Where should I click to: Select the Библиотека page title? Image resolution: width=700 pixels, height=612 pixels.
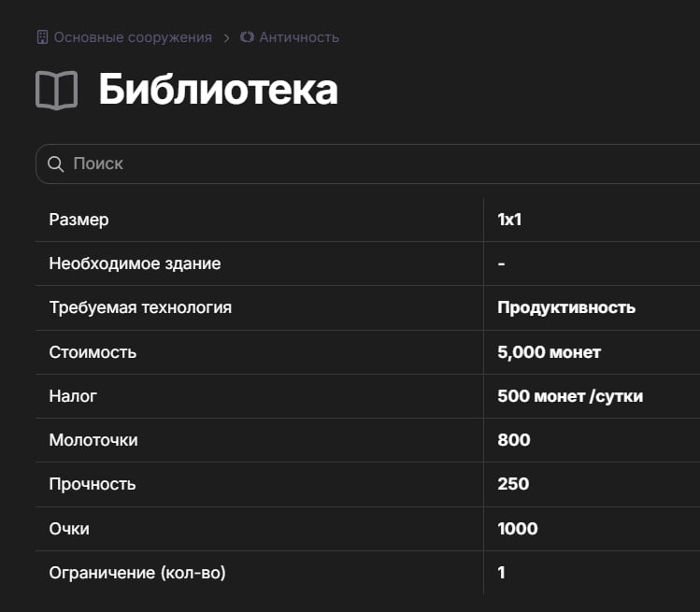219,90
